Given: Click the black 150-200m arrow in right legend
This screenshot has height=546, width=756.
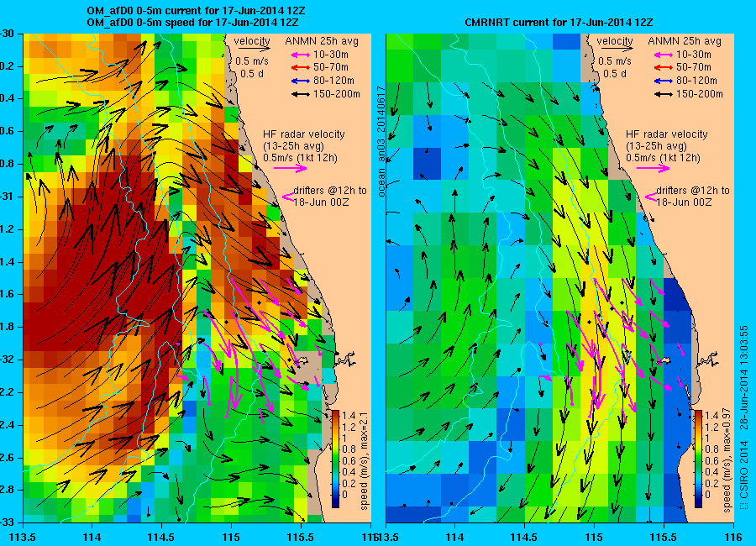Looking at the screenshot, I should [x=664, y=94].
